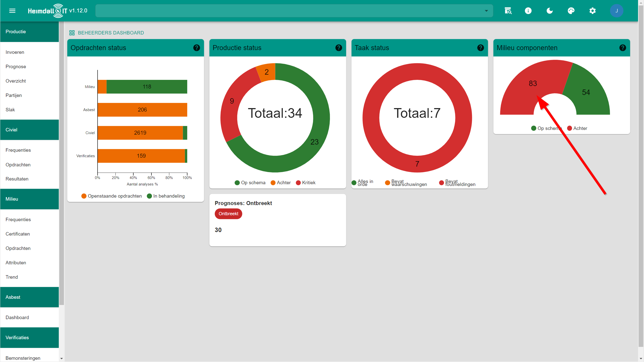Open help for Opdrachten status card
Viewport: 644px width, 362px height.
coord(196,48)
